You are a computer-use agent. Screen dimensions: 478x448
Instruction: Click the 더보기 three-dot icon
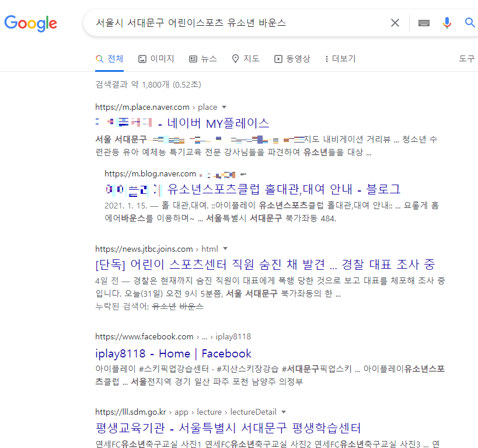click(x=327, y=59)
